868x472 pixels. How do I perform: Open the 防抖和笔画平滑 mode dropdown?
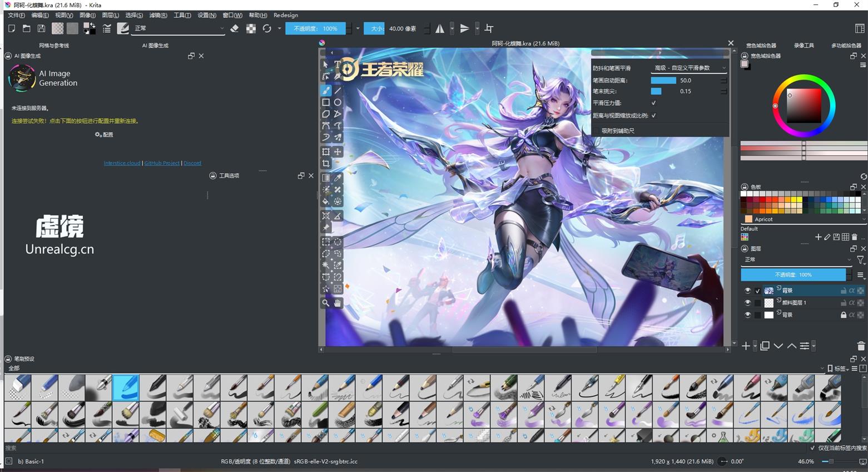tap(690, 67)
